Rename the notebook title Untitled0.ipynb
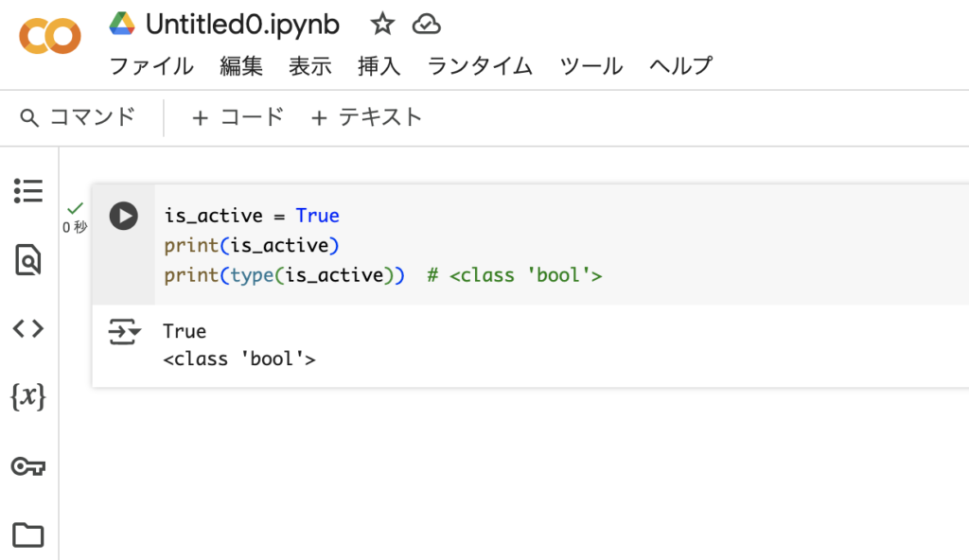The image size is (969, 560). point(242,25)
